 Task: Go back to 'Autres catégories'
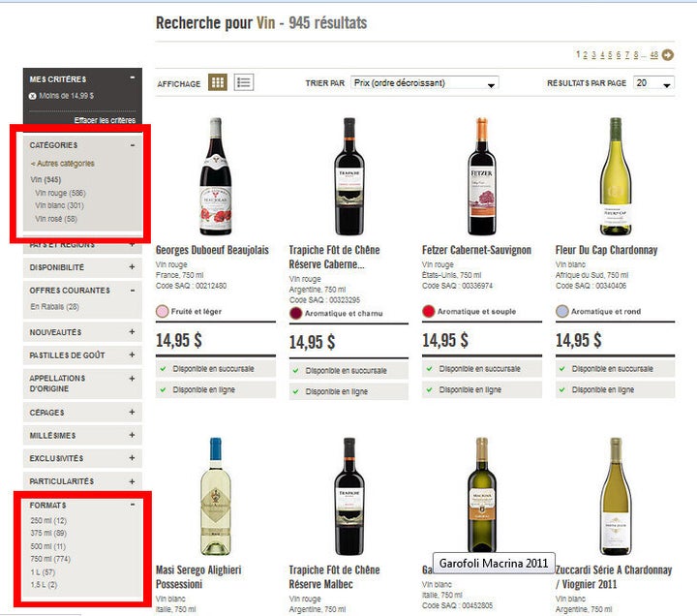(x=63, y=164)
